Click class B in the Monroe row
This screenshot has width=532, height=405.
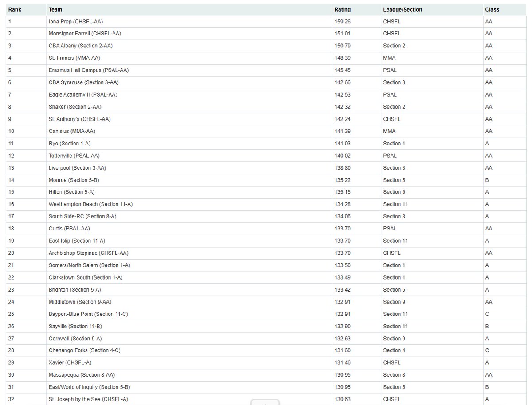[x=487, y=180]
